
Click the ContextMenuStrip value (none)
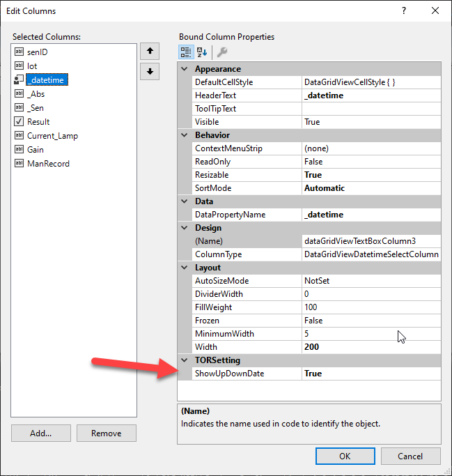click(371, 148)
